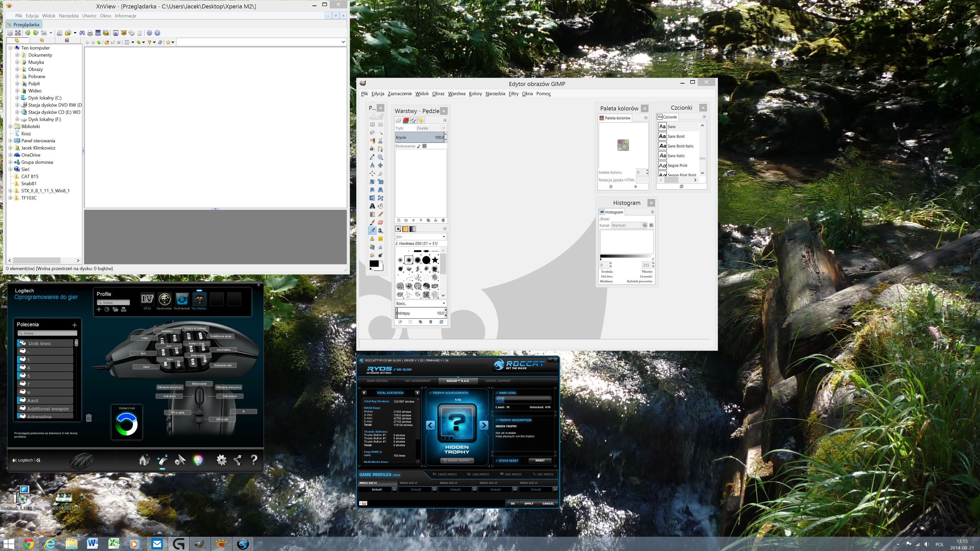
Task: Click the home icon in Logitech software
Action: point(144,460)
